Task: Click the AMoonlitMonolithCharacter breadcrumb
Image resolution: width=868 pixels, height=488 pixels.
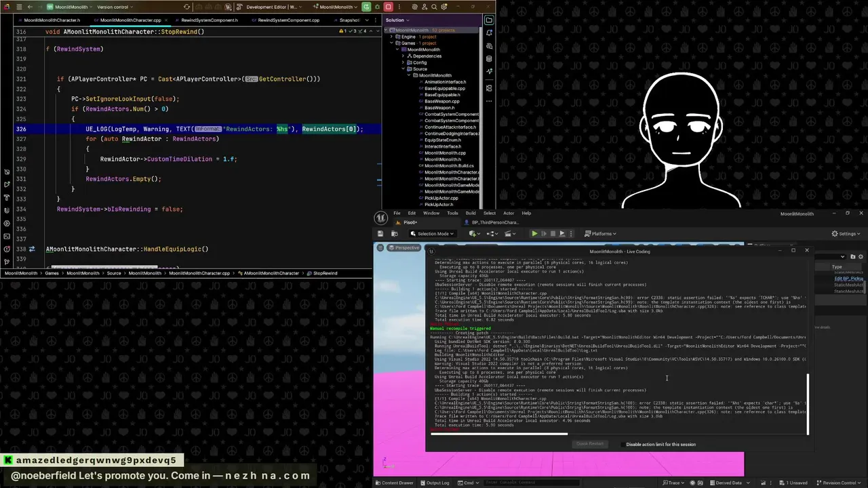Action: (271, 273)
